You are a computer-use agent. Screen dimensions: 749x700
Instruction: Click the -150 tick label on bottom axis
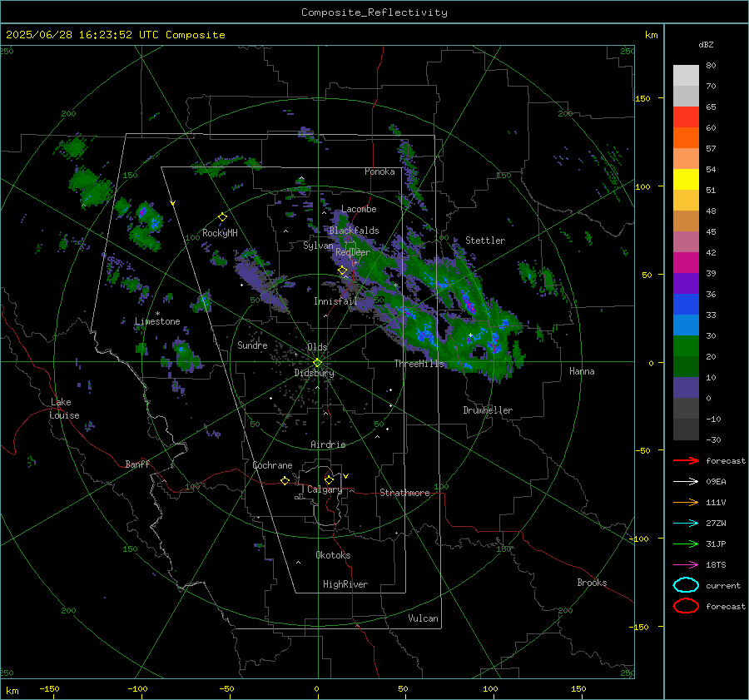[49, 688]
